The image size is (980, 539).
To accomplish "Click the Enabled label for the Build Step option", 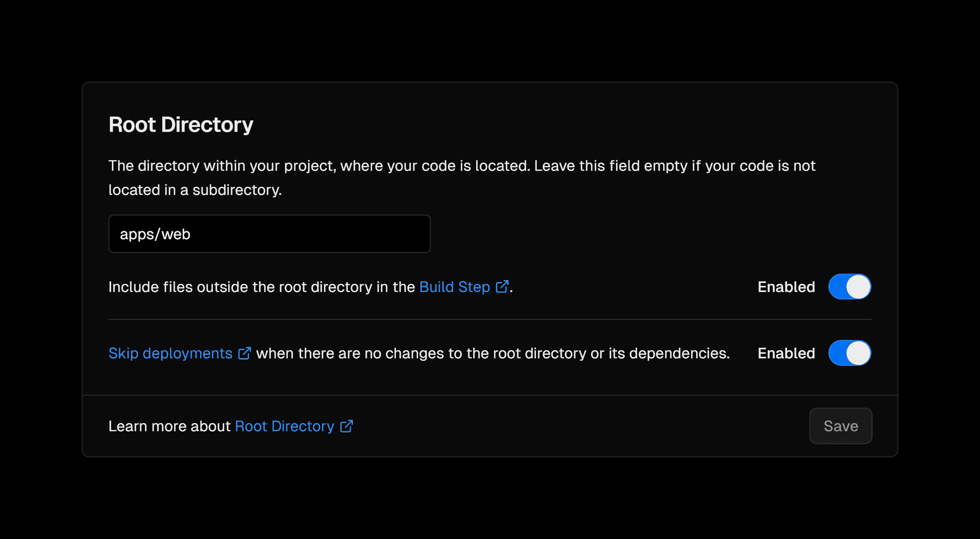I will click(786, 287).
